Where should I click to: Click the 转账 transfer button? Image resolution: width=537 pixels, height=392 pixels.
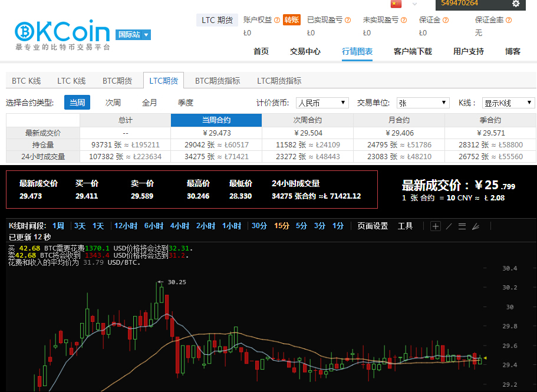tap(291, 19)
